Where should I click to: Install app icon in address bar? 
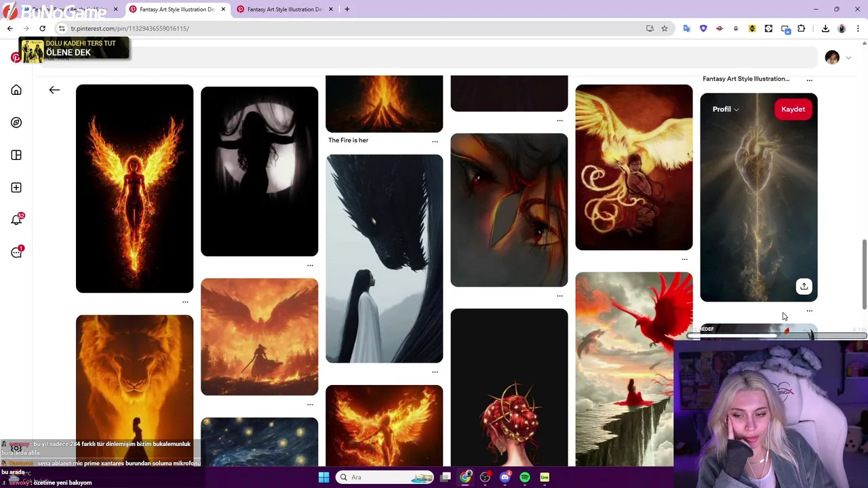tap(650, 28)
